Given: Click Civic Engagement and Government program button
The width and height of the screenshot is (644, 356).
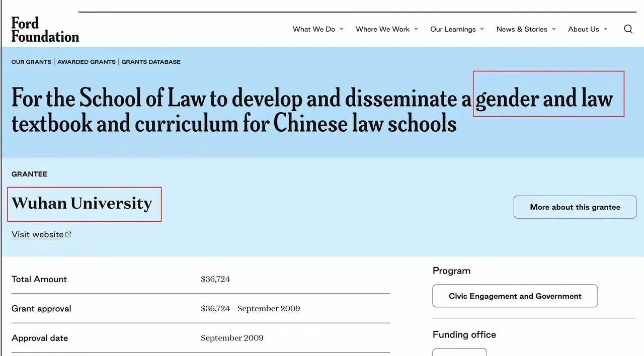Looking at the screenshot, I should pos(515,296).
